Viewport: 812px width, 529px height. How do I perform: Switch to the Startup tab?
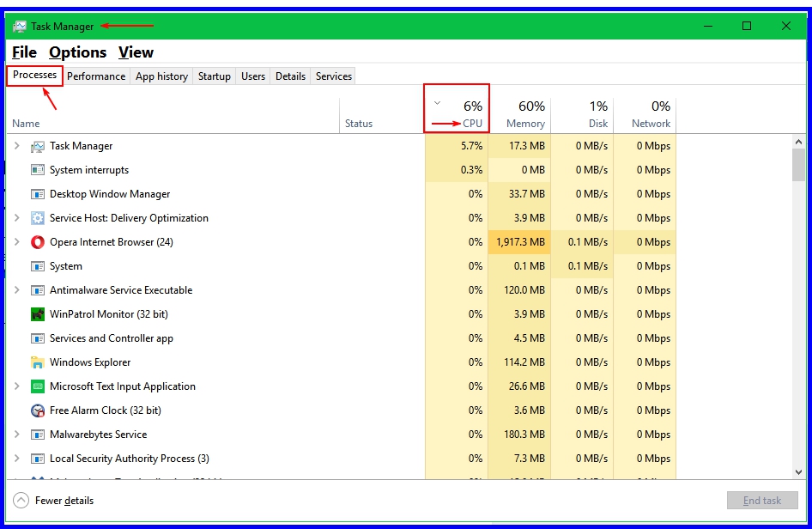(215, 76)
